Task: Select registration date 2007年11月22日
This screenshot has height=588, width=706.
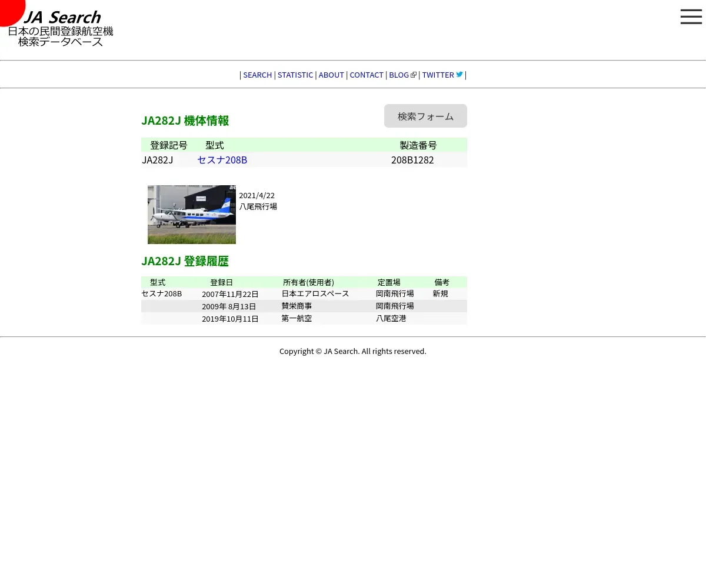Action: tap(230, 294)
